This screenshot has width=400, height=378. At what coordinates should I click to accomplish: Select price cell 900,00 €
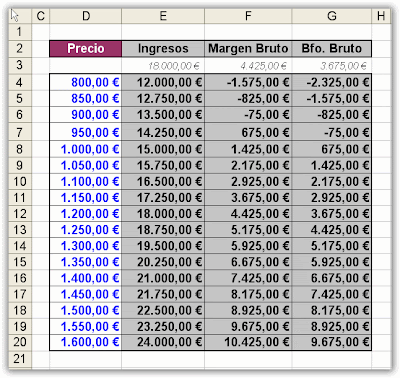[x=86, y=115]
